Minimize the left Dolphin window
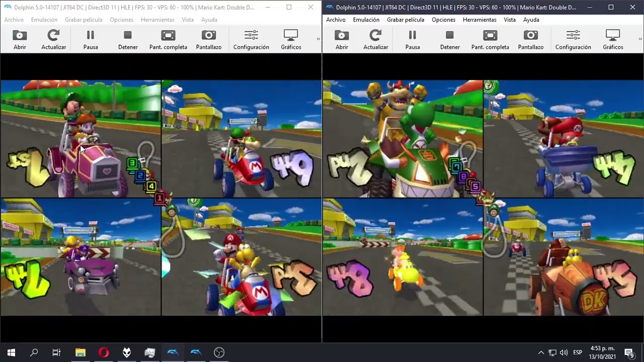Image resolution: width=644 pixels, height=362 pixels. pyautogui.click(x=267, y=7)
